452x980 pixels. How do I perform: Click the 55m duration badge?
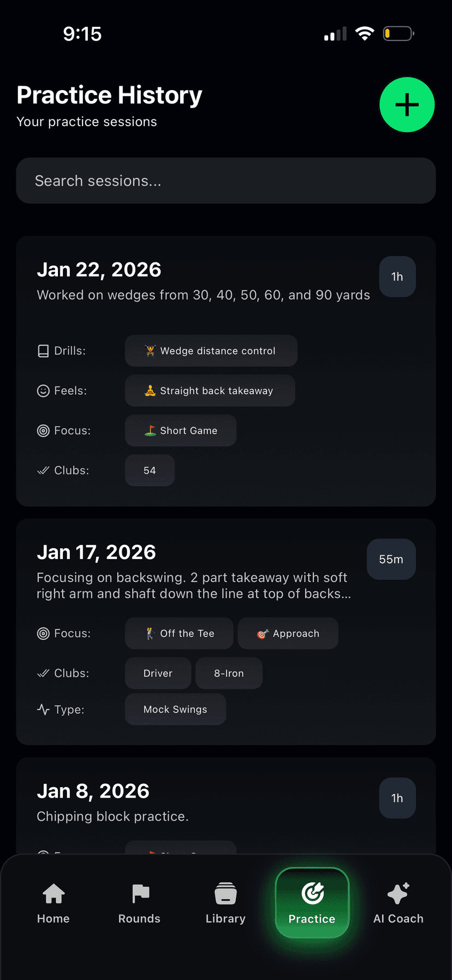tap(391, 559)
